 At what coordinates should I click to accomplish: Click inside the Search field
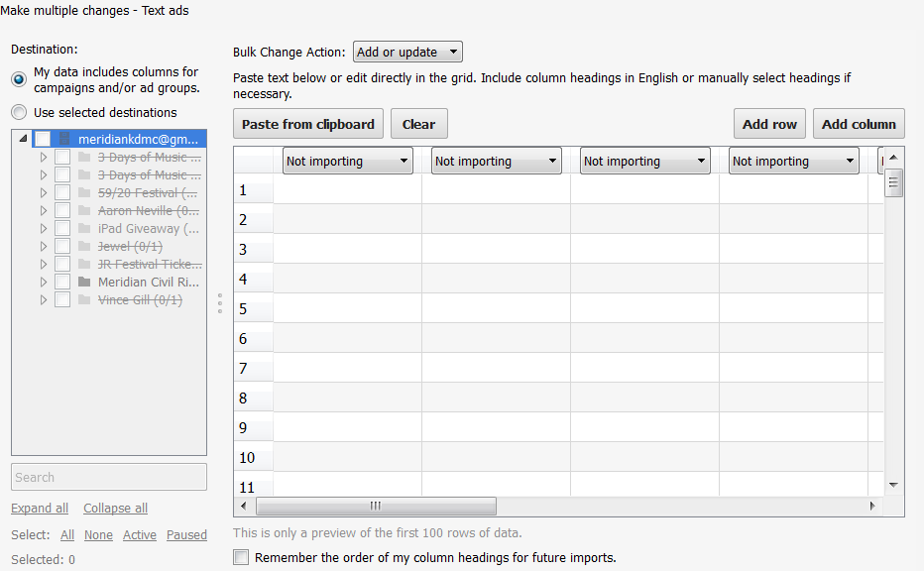pos(108,477)
